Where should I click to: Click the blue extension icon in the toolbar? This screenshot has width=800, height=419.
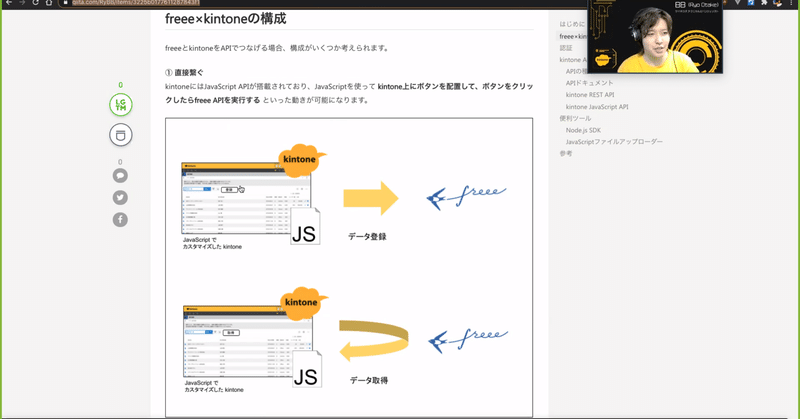[x=751, y=3]
